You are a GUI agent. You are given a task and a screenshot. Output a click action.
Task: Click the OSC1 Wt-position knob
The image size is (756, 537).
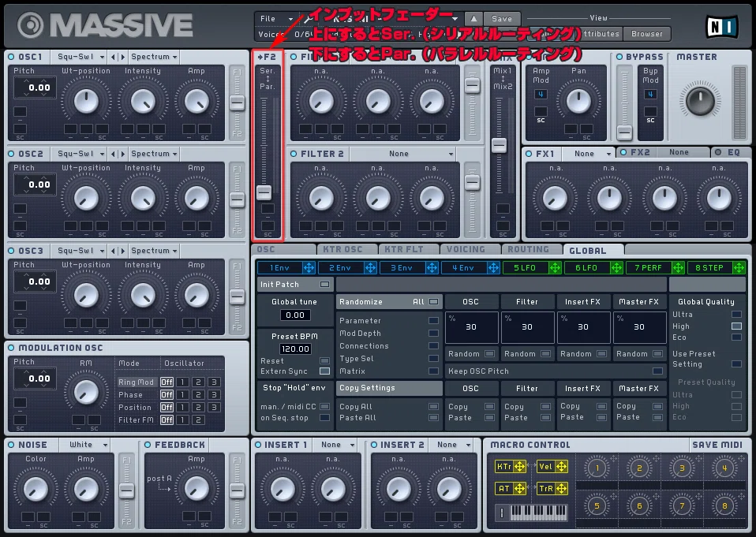click(86, 101)
